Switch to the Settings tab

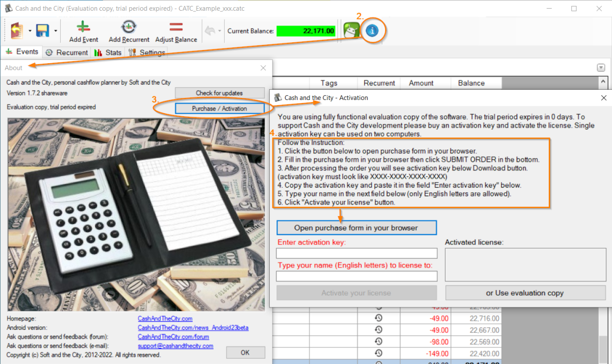(x=146, y=53)
